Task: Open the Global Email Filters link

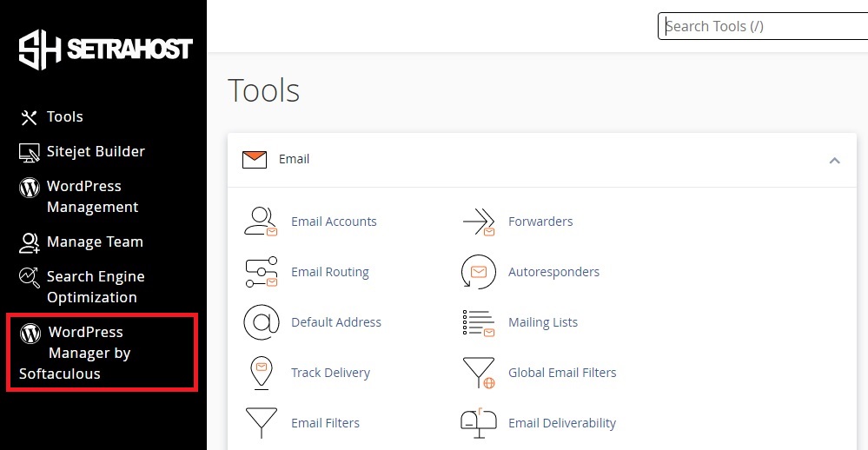Action: [562, 373]
